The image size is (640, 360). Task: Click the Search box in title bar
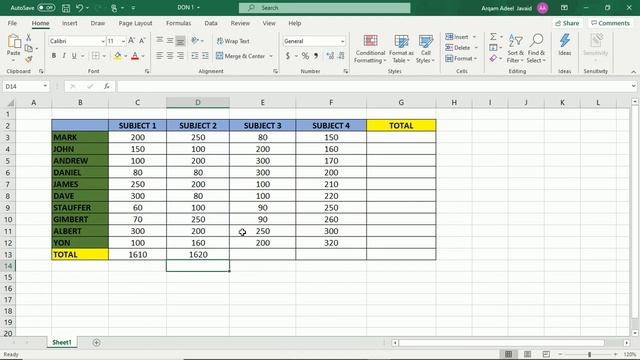[x=324, y=8]
